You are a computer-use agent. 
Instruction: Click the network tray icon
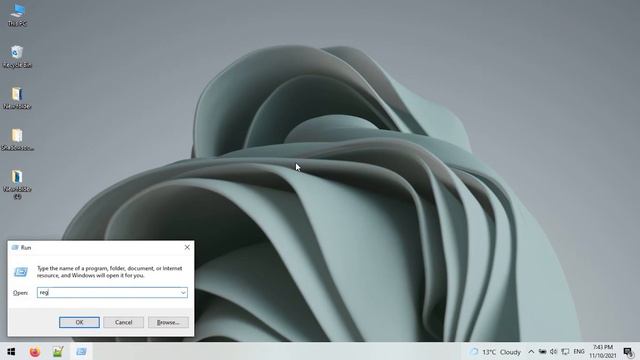pyautogui.click(x=565, y=351)
